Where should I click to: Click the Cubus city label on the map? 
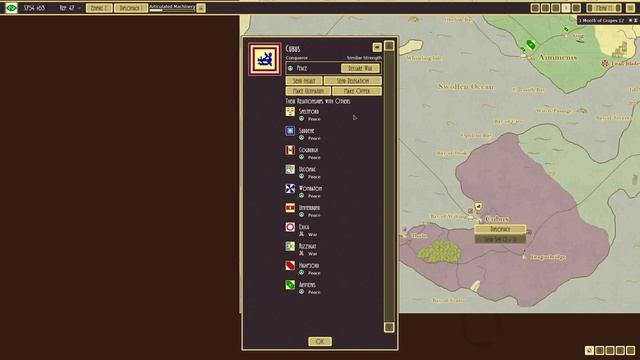pyautogui.click(x=497, y=219)
